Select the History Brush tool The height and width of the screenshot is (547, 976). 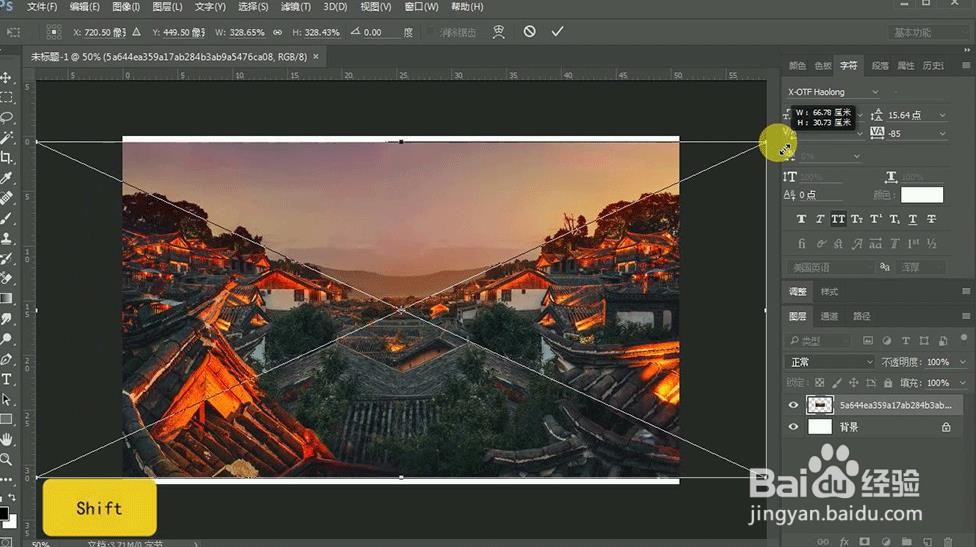point(6,258)
